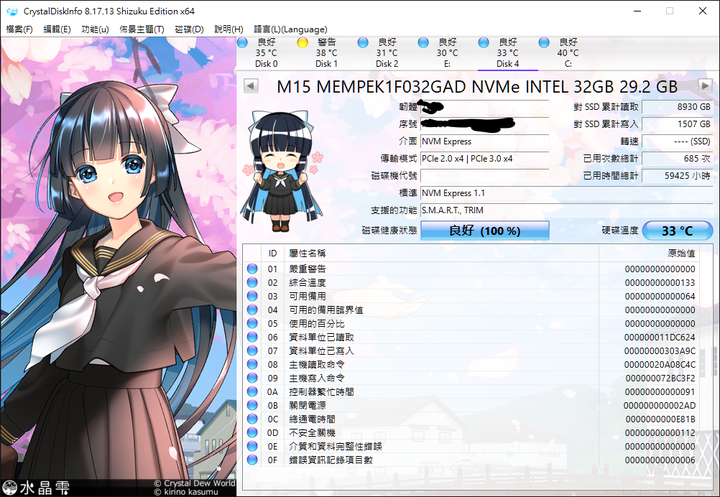Click the 59425 小時 power-on hours value
Viewport: 720px width, 497px height.
pyautogui.click(x=677, y=176)
